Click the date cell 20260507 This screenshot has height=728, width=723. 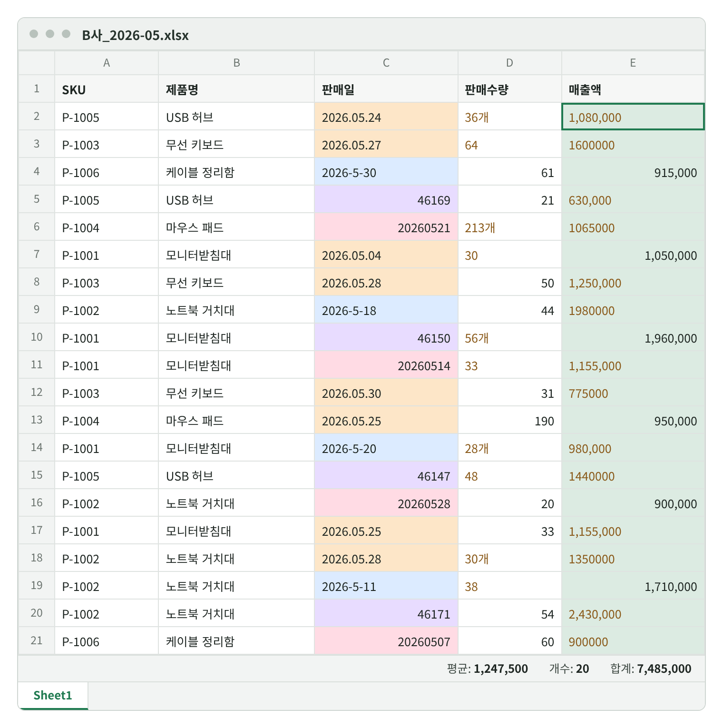pos(386,641)
